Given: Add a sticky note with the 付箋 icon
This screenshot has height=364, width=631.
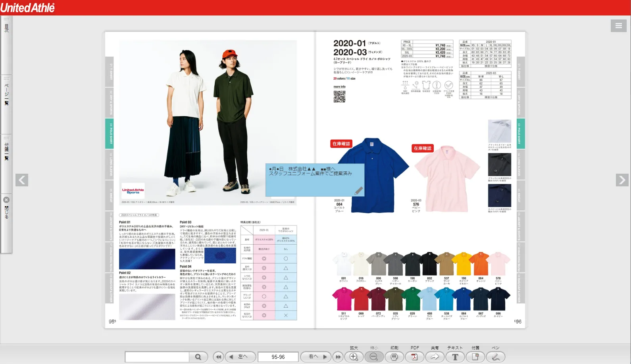Looking at the screenshot, I should click(x=475, y=357).
